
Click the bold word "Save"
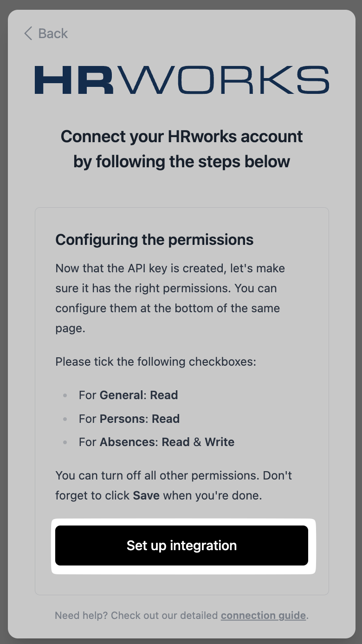click(x=146, y=496)
